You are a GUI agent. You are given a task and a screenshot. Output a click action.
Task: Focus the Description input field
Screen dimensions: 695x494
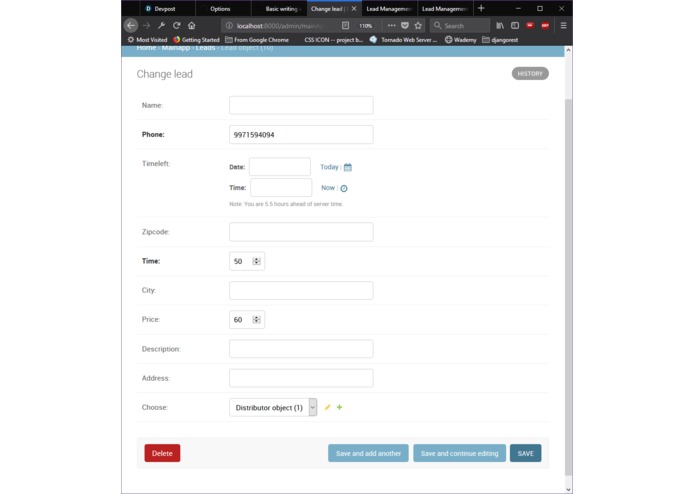[x=301, y=349]
